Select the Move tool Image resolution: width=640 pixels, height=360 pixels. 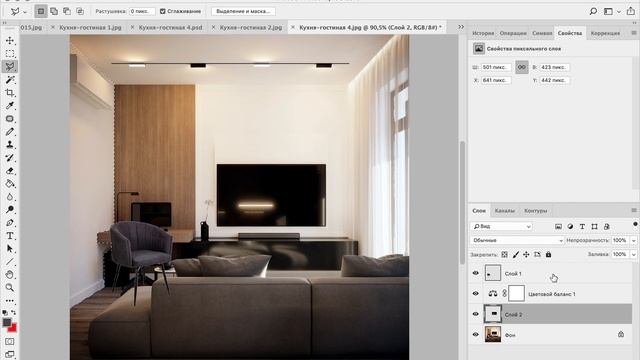tap(10, 40)
